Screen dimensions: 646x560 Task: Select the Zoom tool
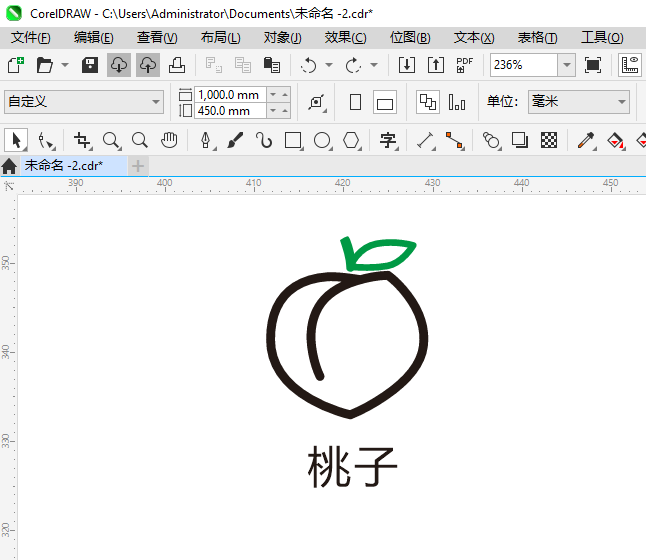coord(112,141)
